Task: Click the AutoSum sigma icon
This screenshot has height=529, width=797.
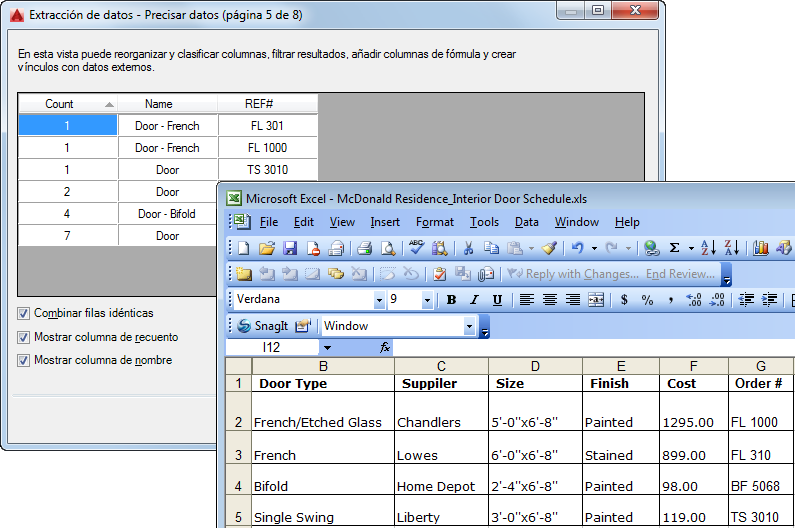Action: (675, 248)
